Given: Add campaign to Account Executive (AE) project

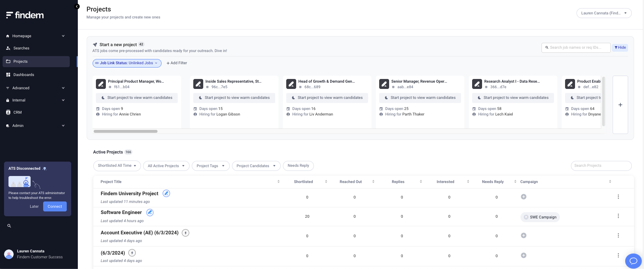Looking at the screenshot, I should pos(523,235).
